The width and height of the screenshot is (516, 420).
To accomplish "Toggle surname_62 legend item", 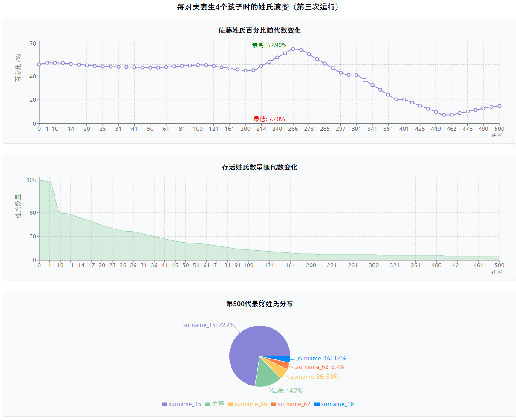I will click(x=291, y=404).
